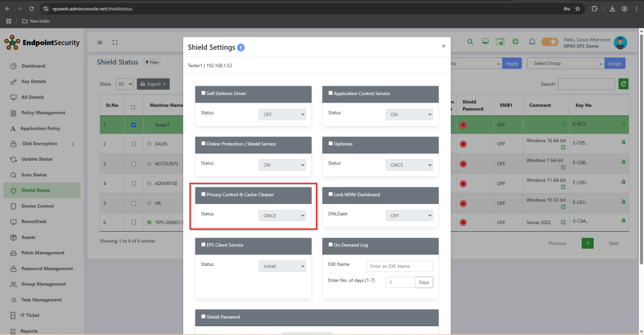The width and height of the screenshot is (644, 335).
Task: Go to Device Control in the sidebar
Action: [37, 206]
